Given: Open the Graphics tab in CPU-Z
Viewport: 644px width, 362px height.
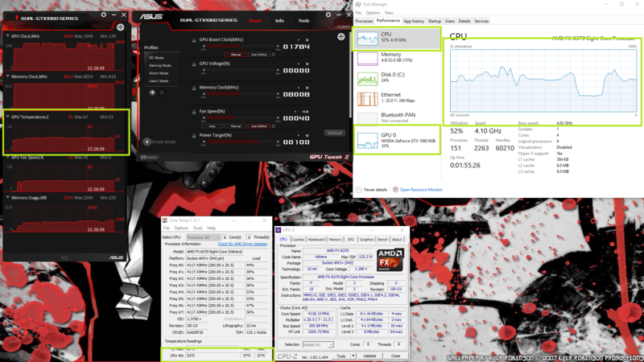Looking at the screenshot, I should click(366, 239).
